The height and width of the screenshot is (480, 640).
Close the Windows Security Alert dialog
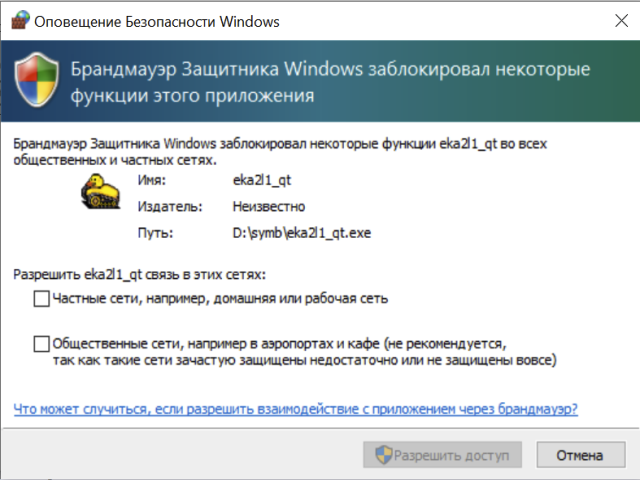click(x=621, y=21)
